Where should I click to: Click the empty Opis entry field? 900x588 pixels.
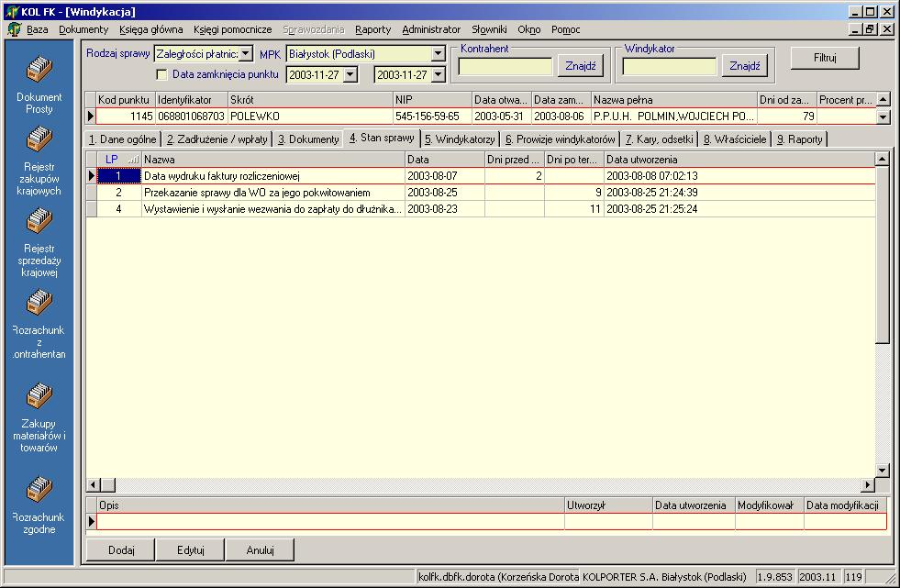[330, 521]
